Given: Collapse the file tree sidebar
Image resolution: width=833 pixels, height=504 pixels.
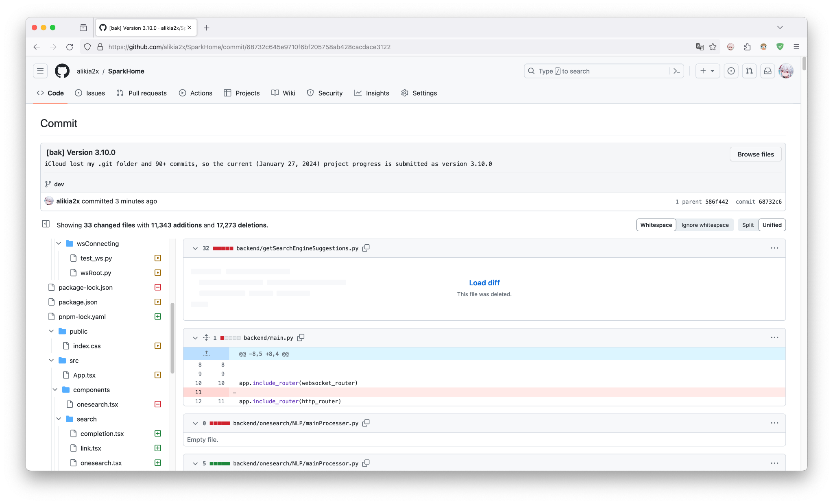Looking at the screenshot, I should [x=46, y=224].
